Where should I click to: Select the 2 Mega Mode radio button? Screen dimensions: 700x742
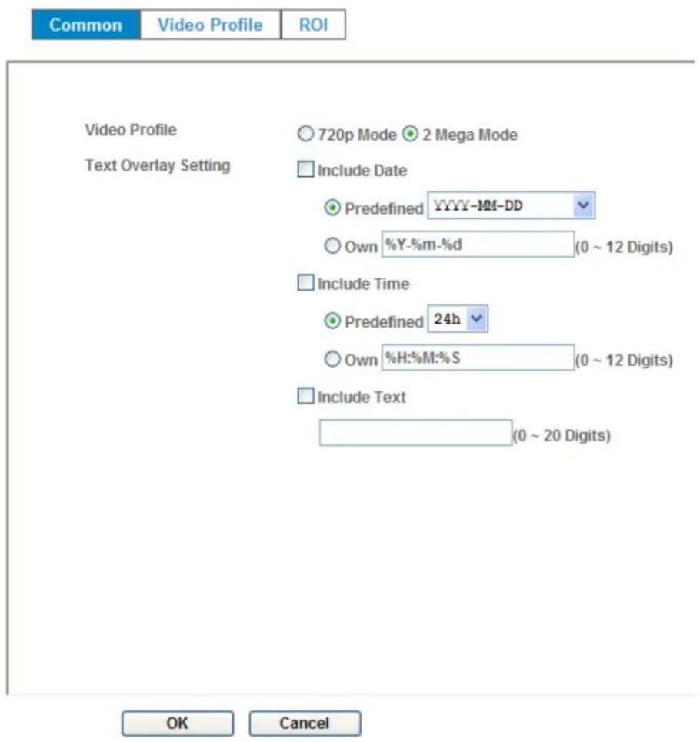410,135
